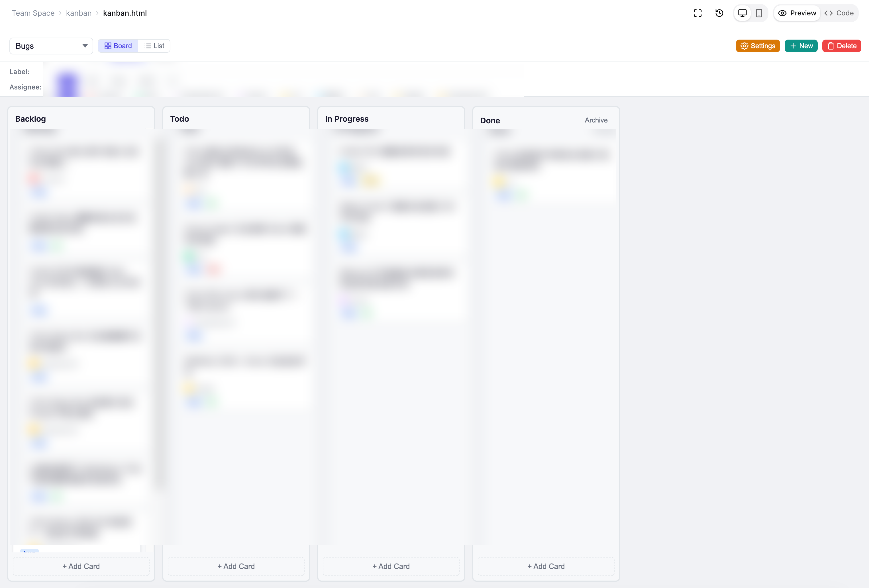Click Archive in Done column
The height and width of the screenshot is (588, 869).
596,120
